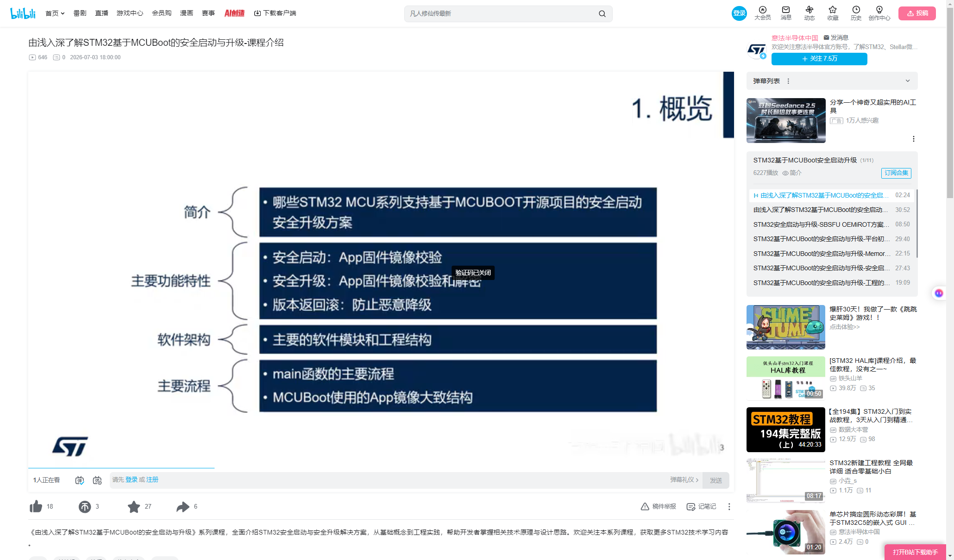Play the 19:09 工程的 playlist episode
This screenshot has height=560, width=954.
point(832,283)
